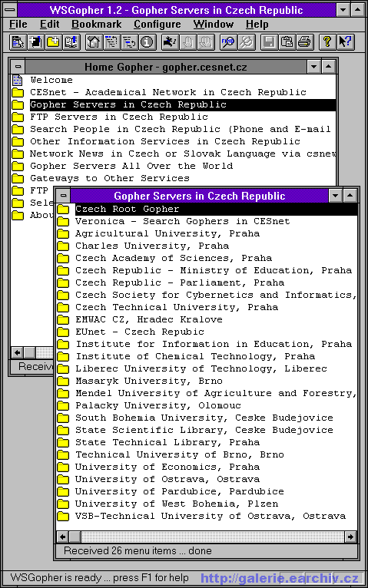The height and width of the screenshot is (588, 368).
Task: Open Home Gopher window control menu box
Action: [x=18, y=67]
